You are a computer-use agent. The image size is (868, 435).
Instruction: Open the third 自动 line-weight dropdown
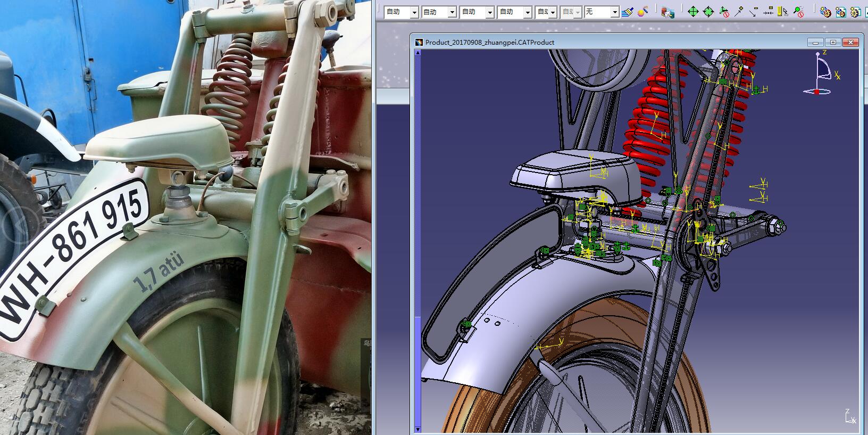477,12
